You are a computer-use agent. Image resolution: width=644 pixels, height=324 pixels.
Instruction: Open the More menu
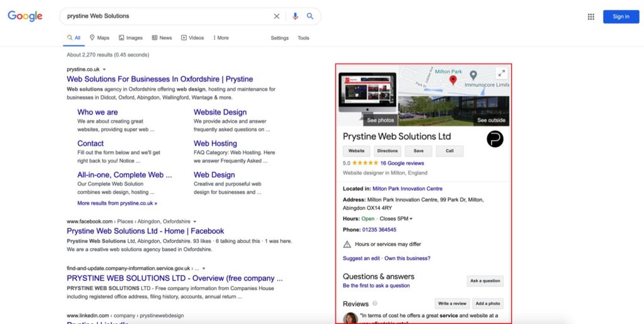pos(221,38)
